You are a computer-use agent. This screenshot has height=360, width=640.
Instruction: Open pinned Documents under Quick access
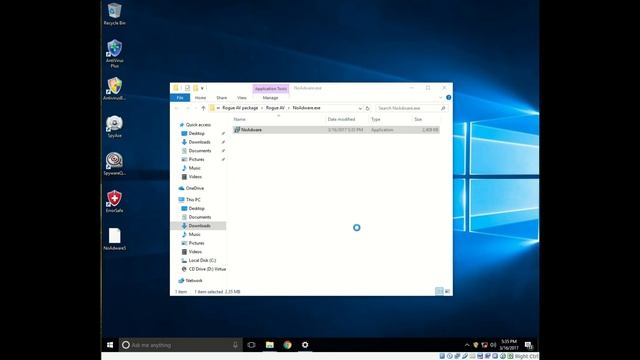(200, 151)
